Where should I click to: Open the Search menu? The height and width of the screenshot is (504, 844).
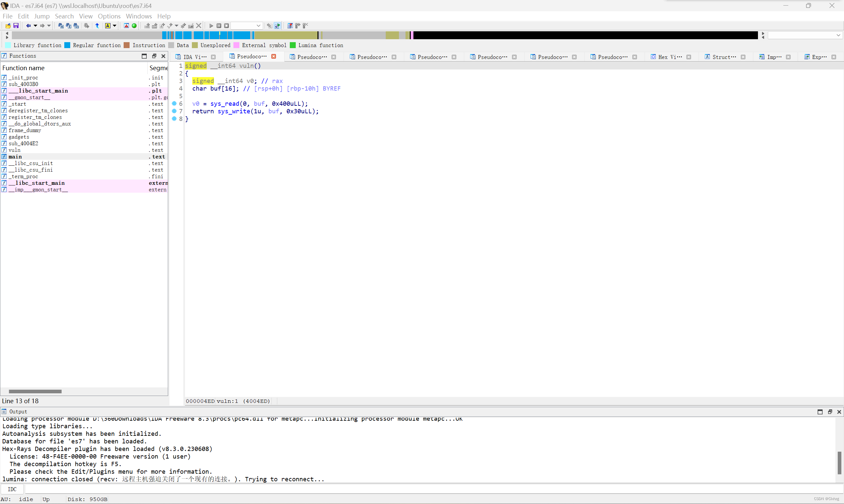[x=64, y=16]
